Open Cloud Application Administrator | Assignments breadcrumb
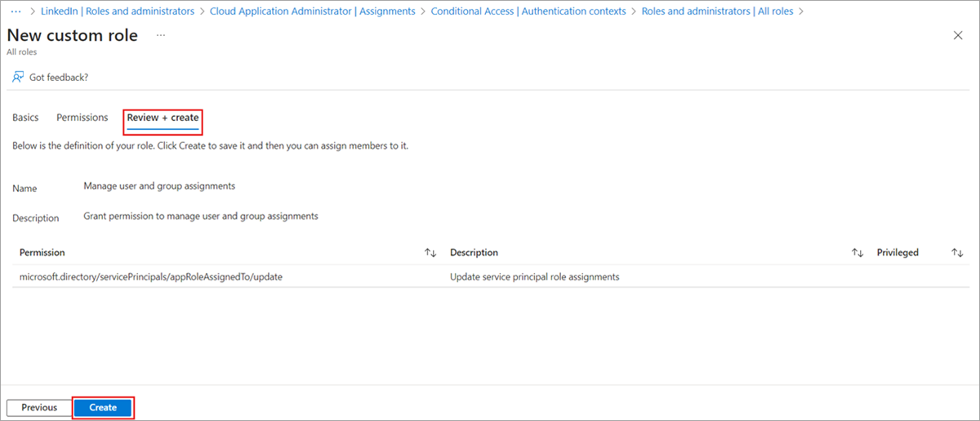The image size is (980, 421). click(312, 11)
